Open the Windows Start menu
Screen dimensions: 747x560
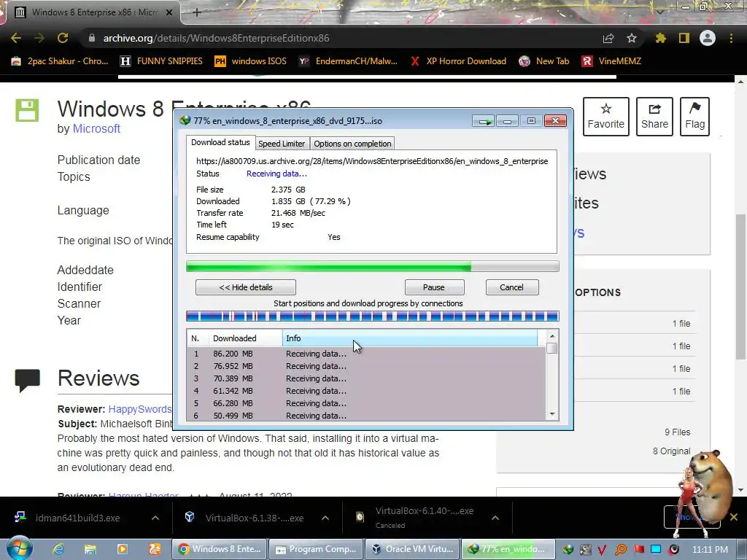click(x=18, y=548)
